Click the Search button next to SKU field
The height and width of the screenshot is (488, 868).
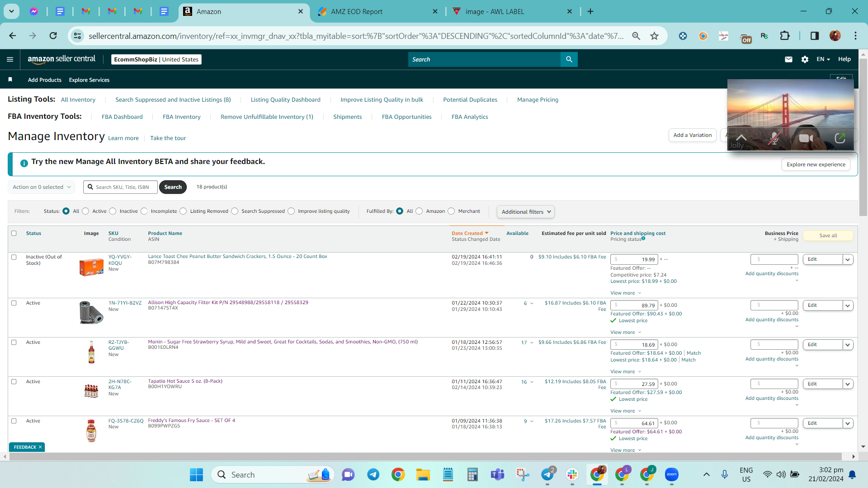173,187
